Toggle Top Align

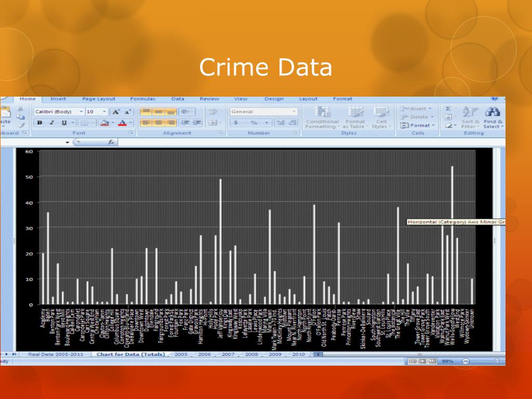tap(146, 112)
